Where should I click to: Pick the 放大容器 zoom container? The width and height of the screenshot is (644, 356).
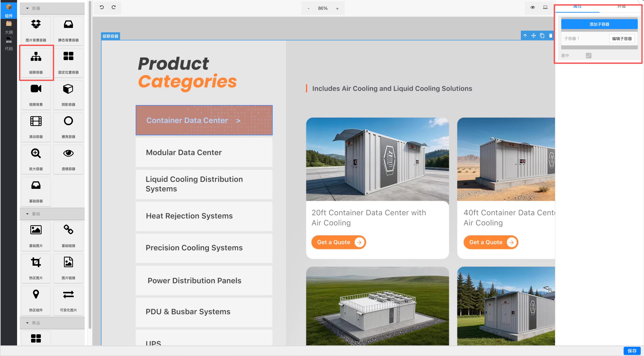36,159
